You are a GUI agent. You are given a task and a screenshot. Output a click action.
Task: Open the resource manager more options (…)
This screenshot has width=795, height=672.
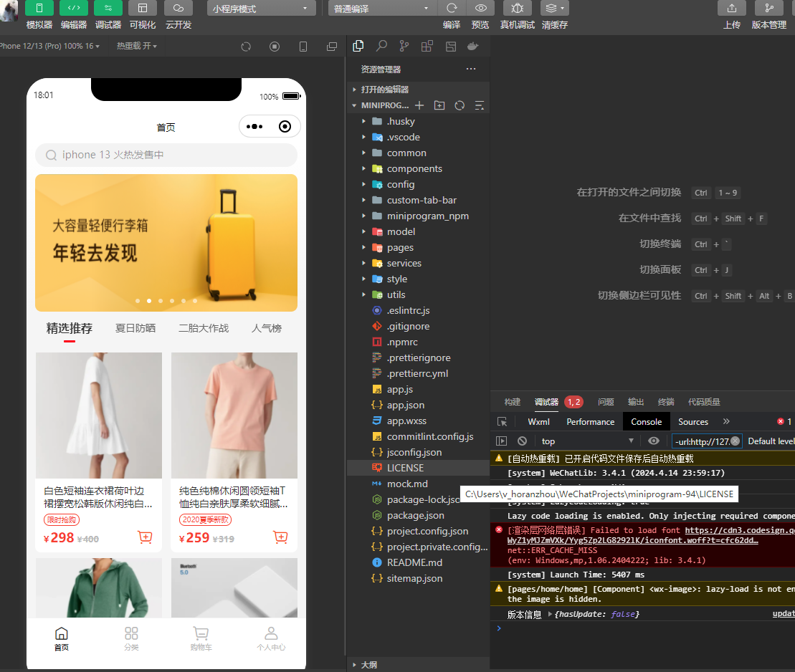(x=471, y=69)
